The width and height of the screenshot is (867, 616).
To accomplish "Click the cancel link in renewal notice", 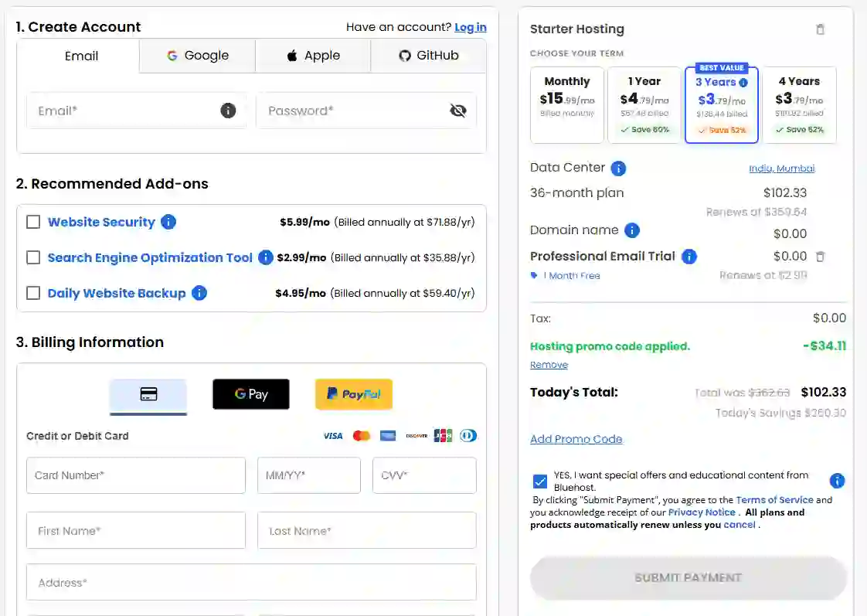I will (739, 525).
